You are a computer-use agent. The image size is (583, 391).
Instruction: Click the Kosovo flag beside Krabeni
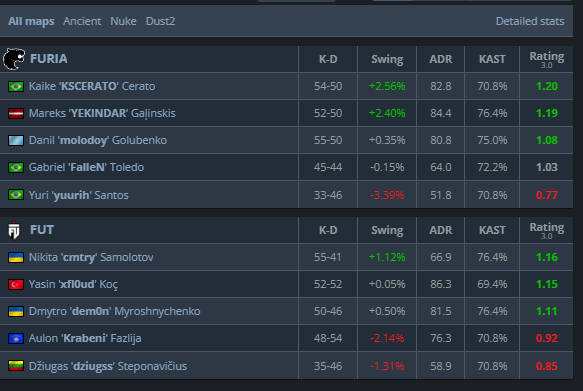coord(16,339)
